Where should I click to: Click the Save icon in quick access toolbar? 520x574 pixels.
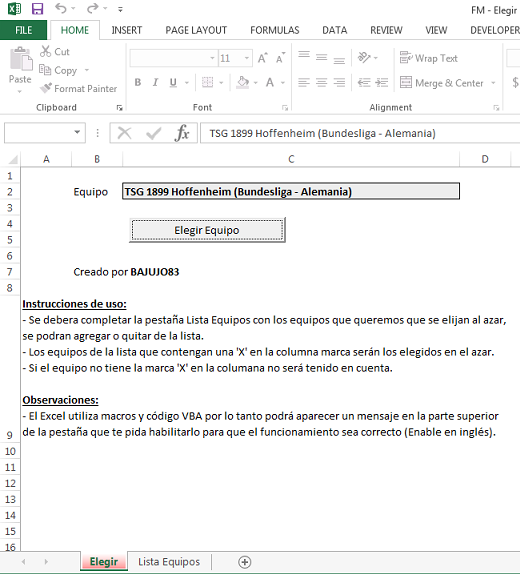(37, 9)
